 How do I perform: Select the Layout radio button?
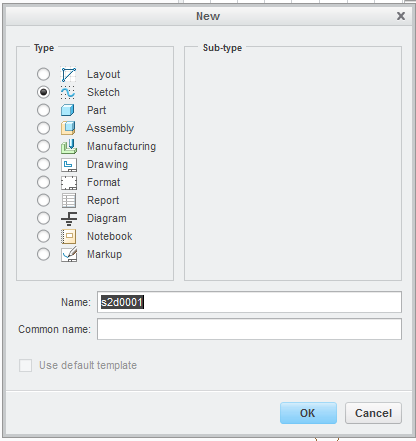pyautogui.click(x=43, y=74)
